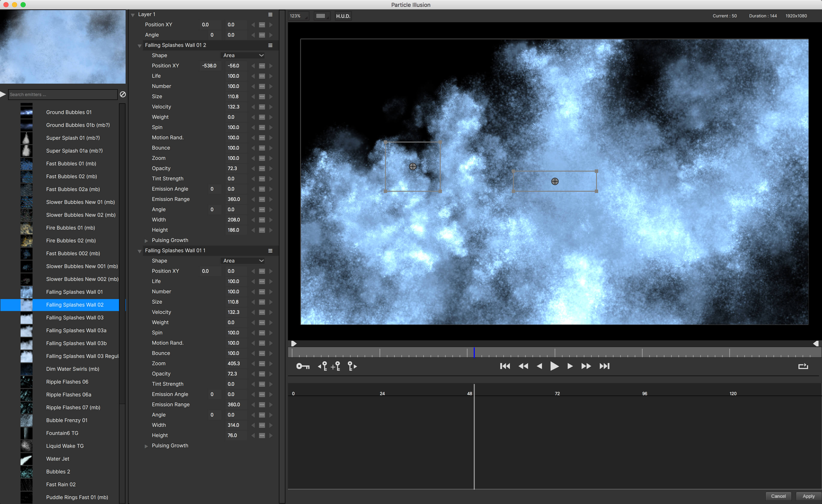The width and height of the screenshot is (822, 504).
Task: Click the add keyframe icon
Action: [335, 366]
